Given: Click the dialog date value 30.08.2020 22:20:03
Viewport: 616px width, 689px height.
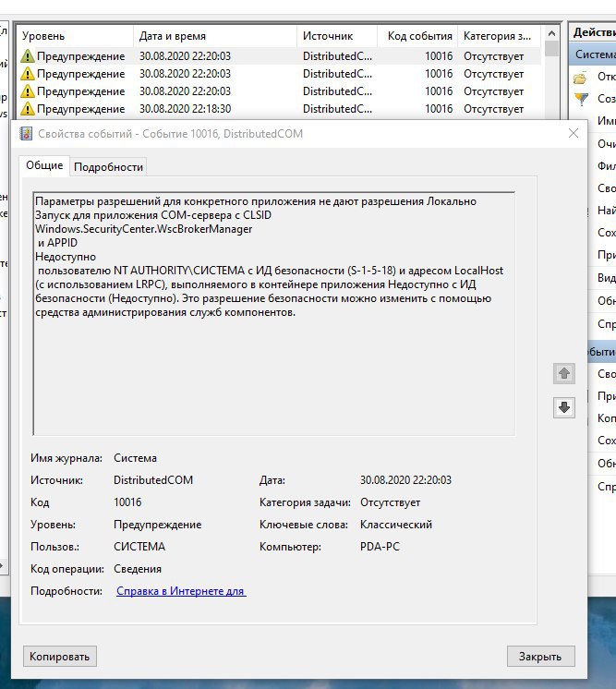Looking at the screenshot, I should pos(405,480).
